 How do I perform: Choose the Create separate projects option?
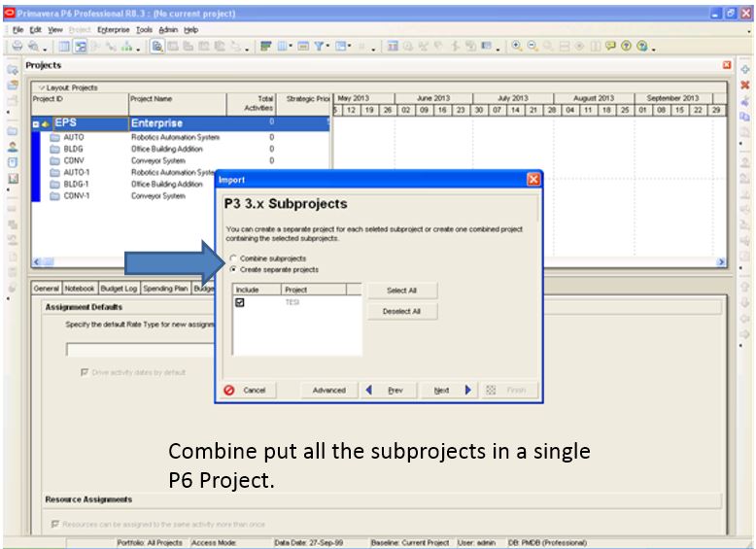[x=233, y=269]
